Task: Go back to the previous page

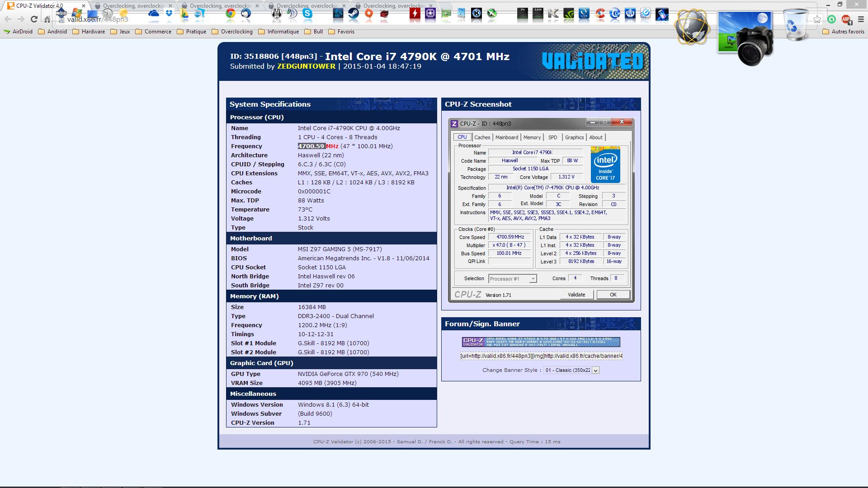Action: point(8,19)
